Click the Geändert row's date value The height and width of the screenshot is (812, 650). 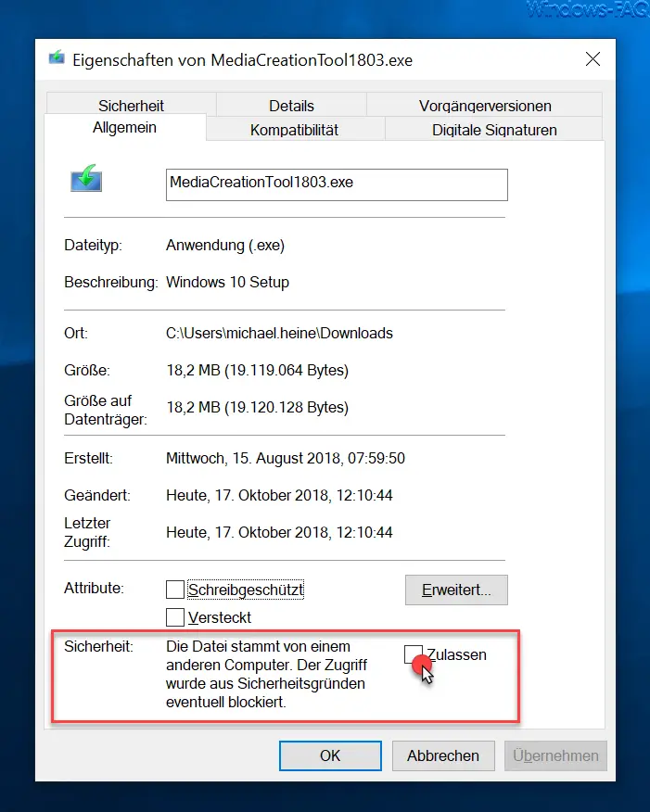tap(279, 496)
